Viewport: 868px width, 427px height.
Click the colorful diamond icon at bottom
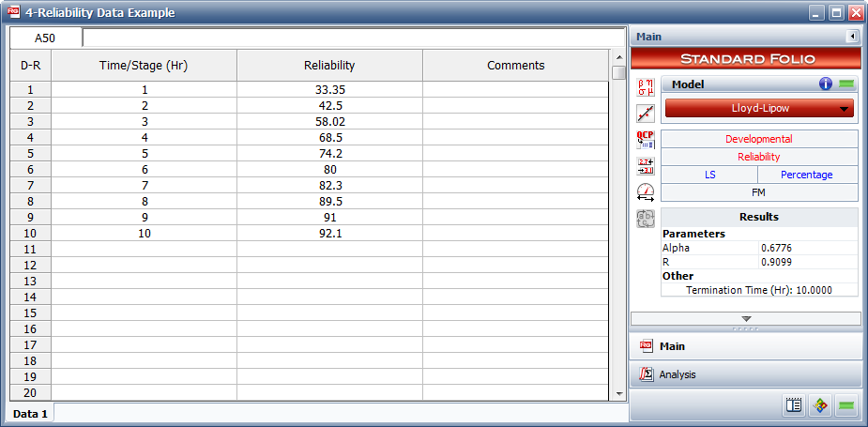820,405
